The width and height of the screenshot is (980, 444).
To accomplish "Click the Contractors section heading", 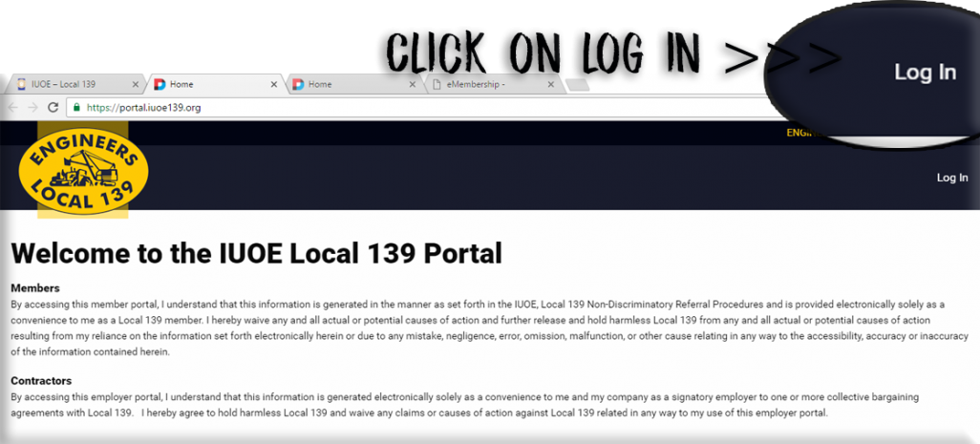I will pos(43,380).
